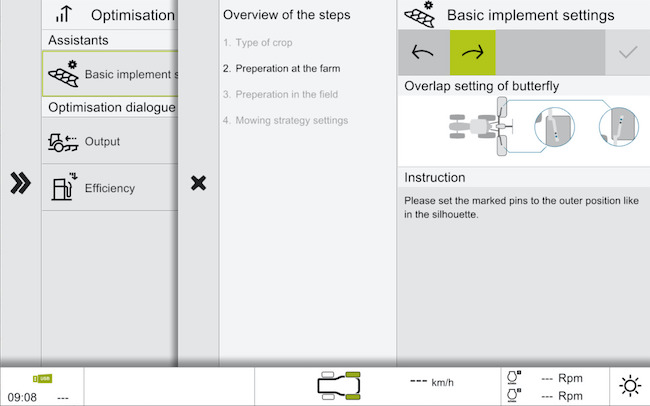Open Basic implement settings assistant

(x=110, y=74)
